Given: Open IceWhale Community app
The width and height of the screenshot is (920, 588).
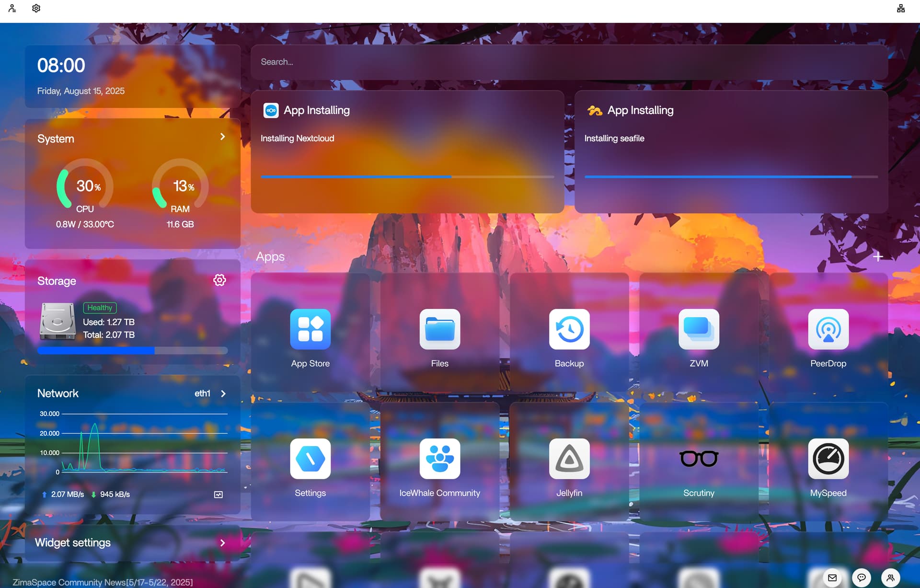Looking at the screenshot, I should click(439, 459).
